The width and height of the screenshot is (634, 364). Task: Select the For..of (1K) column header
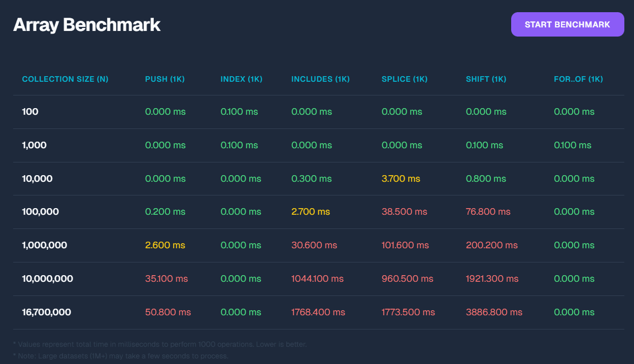578,79
